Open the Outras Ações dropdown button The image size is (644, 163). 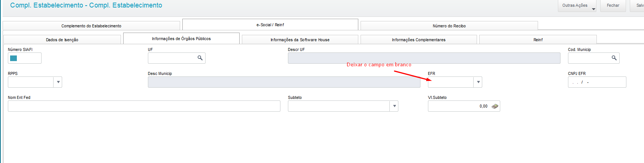tap(577, 6)
